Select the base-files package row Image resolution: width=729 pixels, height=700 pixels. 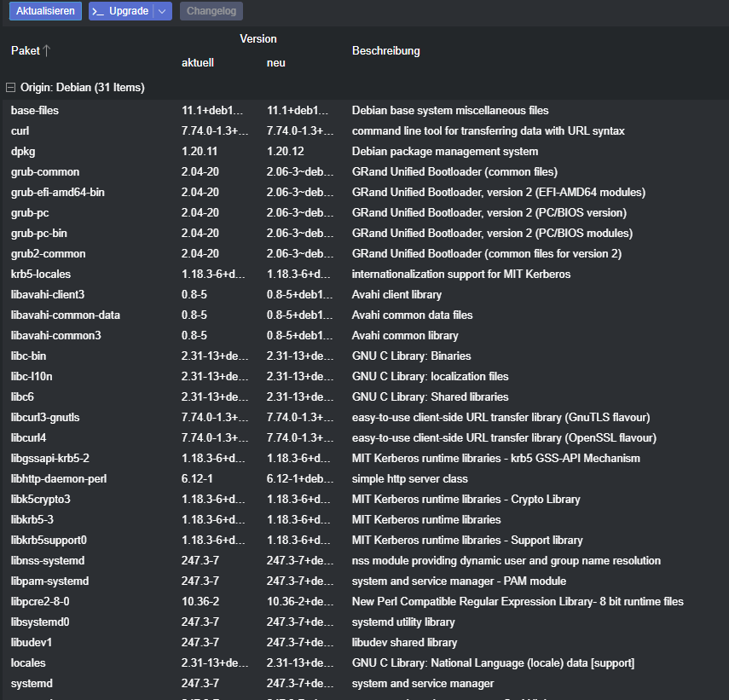click(x=366, y=110)
